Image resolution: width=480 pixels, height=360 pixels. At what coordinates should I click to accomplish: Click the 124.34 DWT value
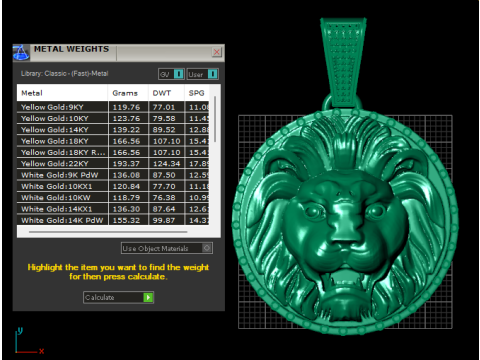[166, 164]
